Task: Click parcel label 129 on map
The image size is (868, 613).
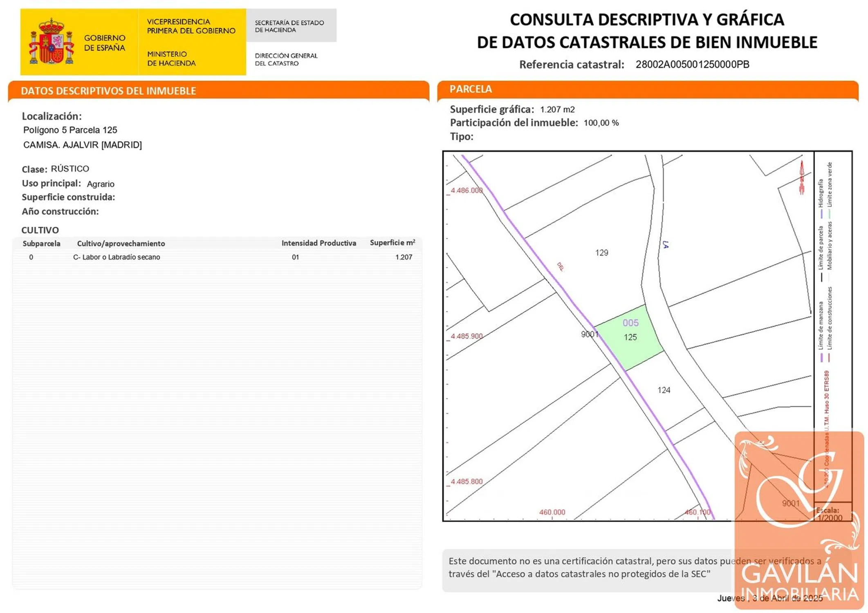Action: 601,253
